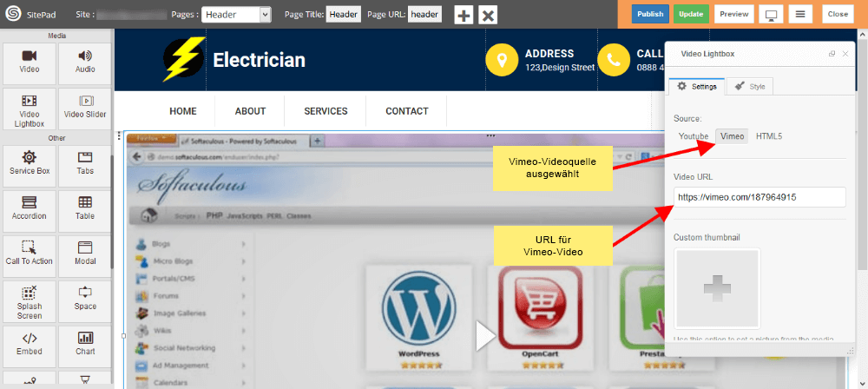Choose the Video Slider widget
Screen dimensions: 868x389
(x=85, y=109)
